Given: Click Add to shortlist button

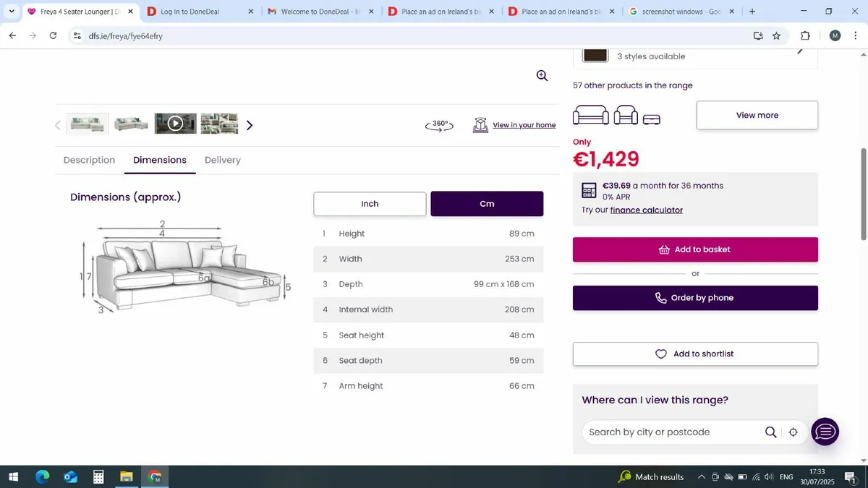Looking at the screenshot, I should point(695,354).
